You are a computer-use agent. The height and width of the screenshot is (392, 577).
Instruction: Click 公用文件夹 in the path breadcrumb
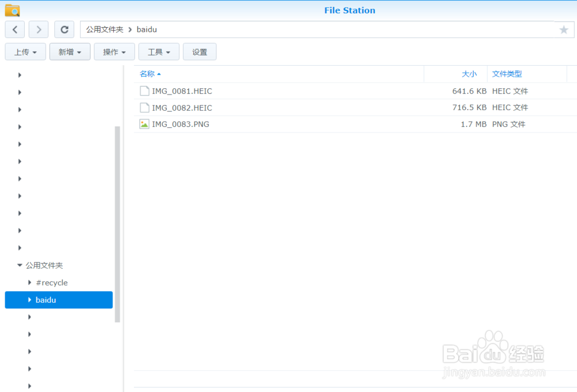[x=105, y=29]
